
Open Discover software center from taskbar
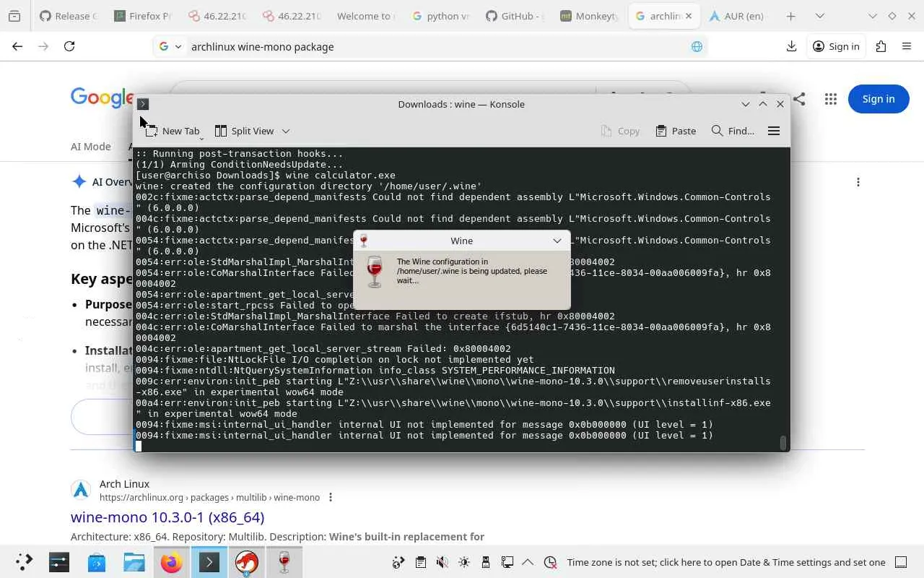[97, 562]
